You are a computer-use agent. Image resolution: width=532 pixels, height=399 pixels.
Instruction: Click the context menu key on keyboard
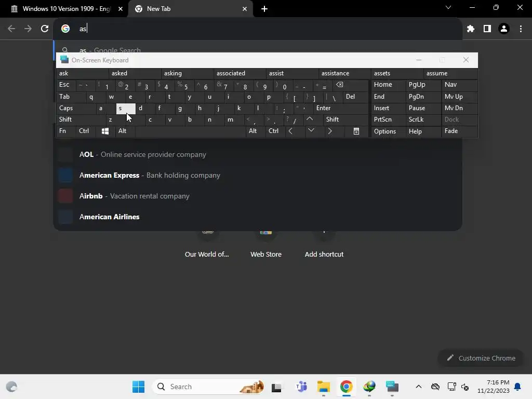[356, 131]
